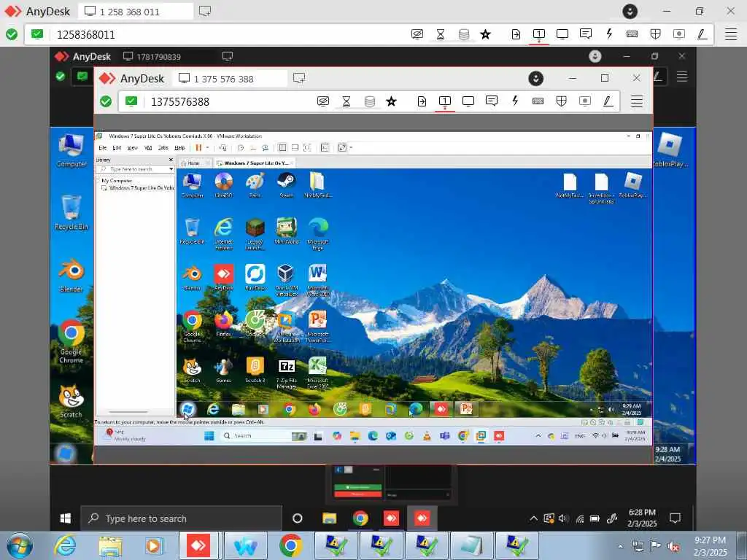Image resolution: width=747 pixels, height=560 pixels.
Task: Expand the stretch guest dropdown arrow in VMware toolbar
Action: 351,147
